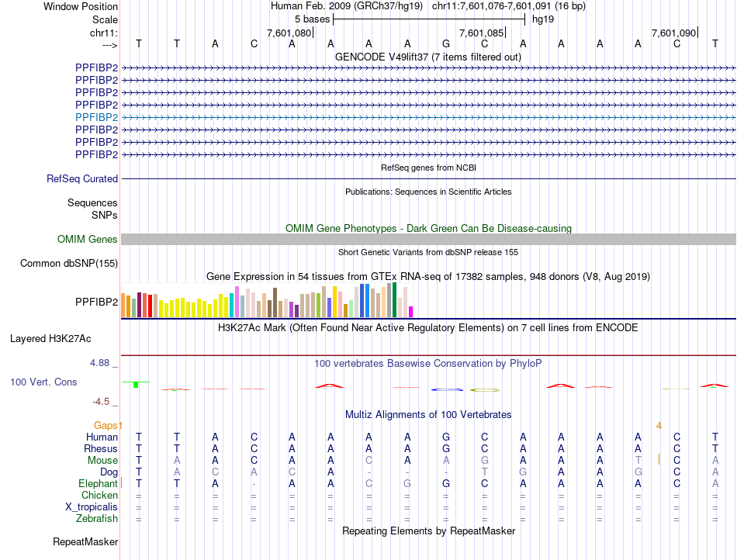Open the 100 Vert. Cons track label
Viewport: 737px width, 560px height.
pos(43,382)
